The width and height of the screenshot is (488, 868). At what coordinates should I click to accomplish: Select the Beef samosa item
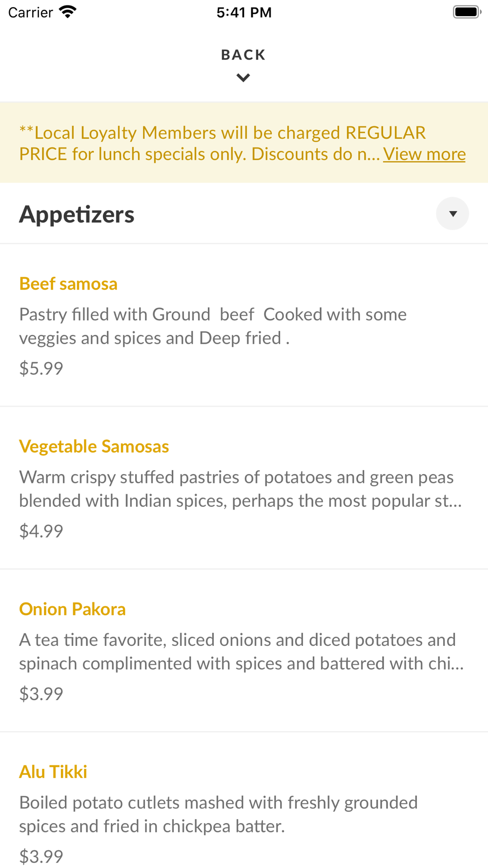(68, 284)
